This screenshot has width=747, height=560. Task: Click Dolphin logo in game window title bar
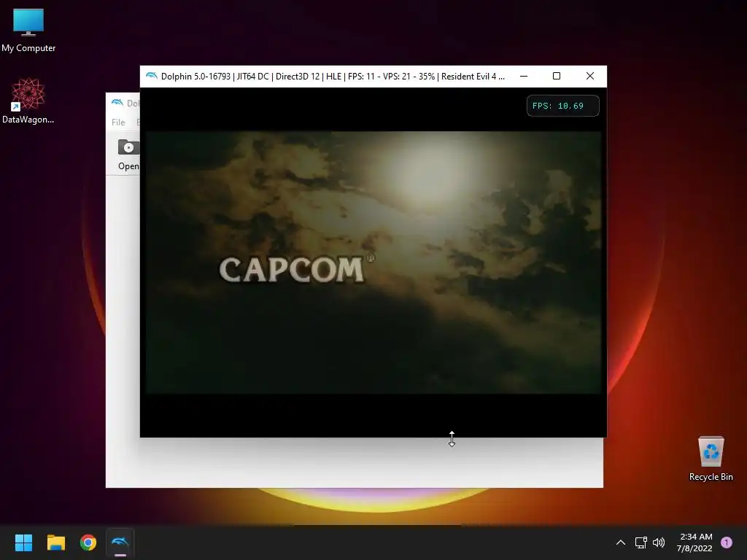152,76
